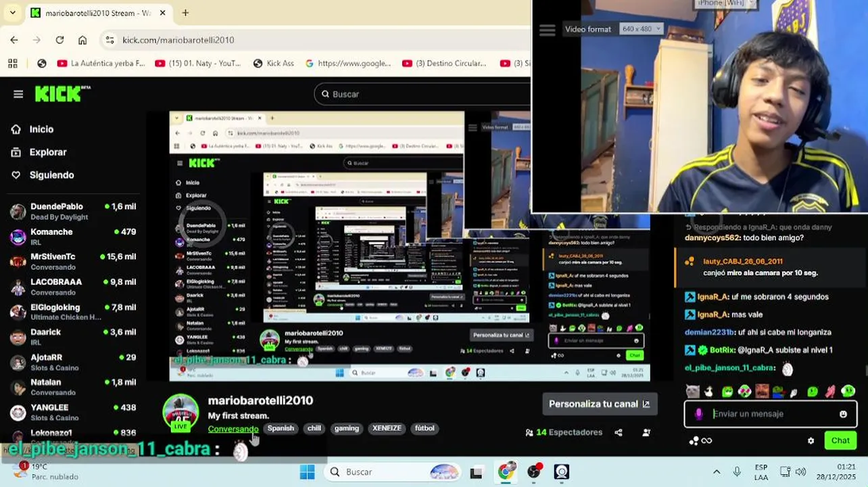868x487 pixels.
Task: Close the mariobarotelli2010 Stream tab
Action: click(163, 13)
